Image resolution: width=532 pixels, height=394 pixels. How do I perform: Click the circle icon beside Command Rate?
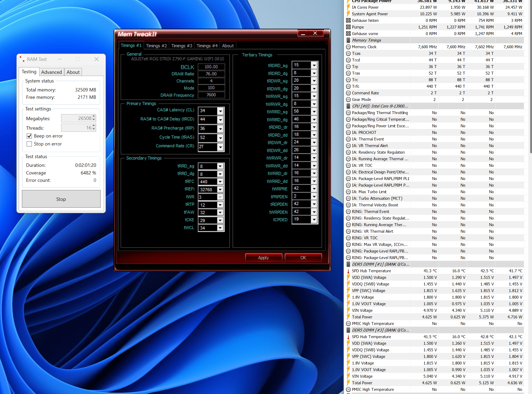tap(348, 93)
